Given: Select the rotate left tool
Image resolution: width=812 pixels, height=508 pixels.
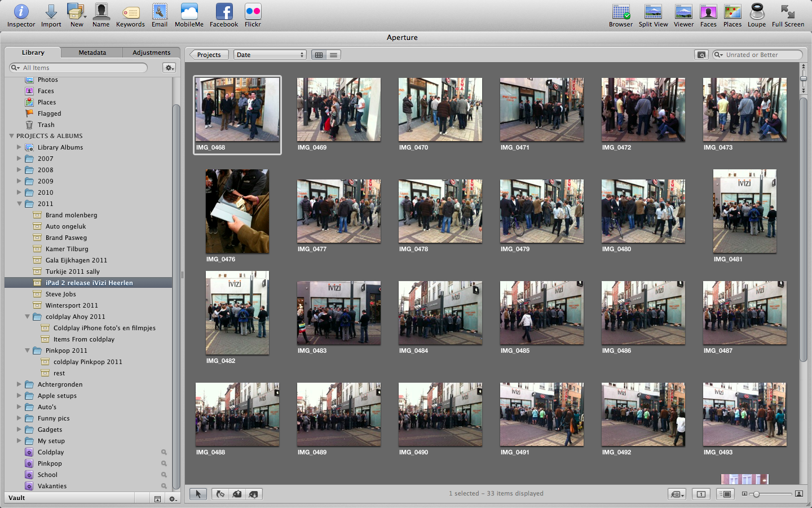Looking at the screenshot, I should tap(220, 494).
